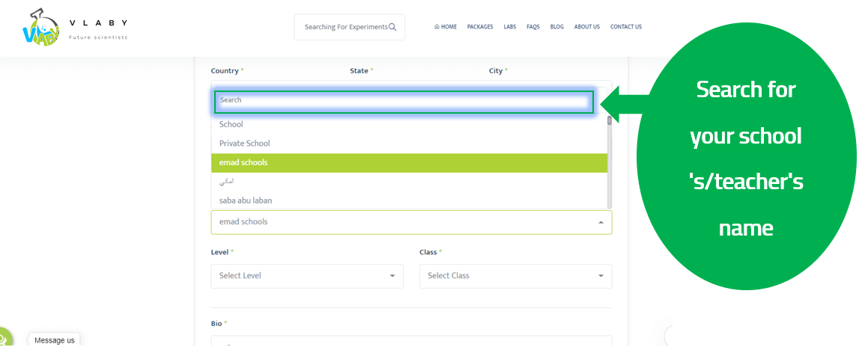Visit the BLOG link
Image resolution: width=868 pixels, height=353 pixels.
(x=556, y=27)
